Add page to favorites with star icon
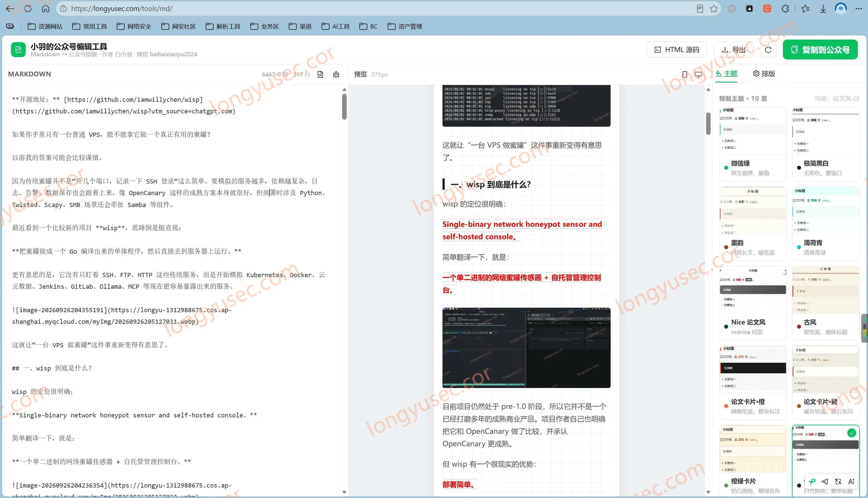This screenshot has height=498, width=868. click(x=714, y=8)
